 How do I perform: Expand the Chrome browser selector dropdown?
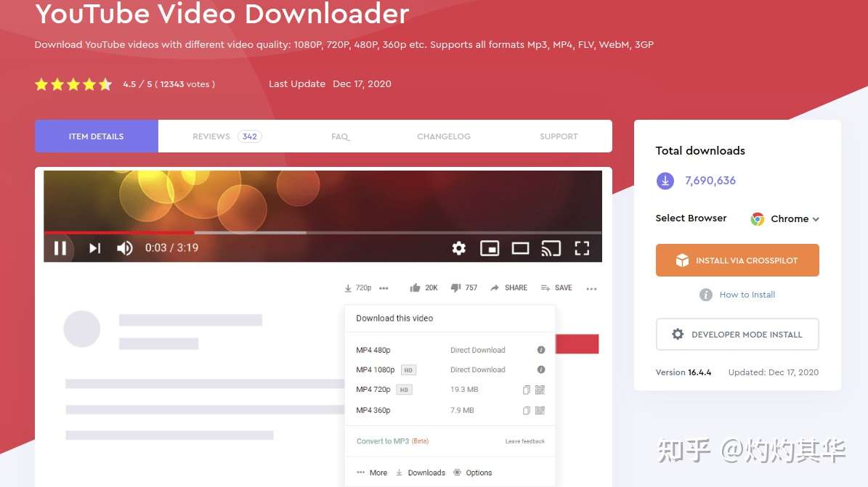pyautogui.click(x=785, y=218)
